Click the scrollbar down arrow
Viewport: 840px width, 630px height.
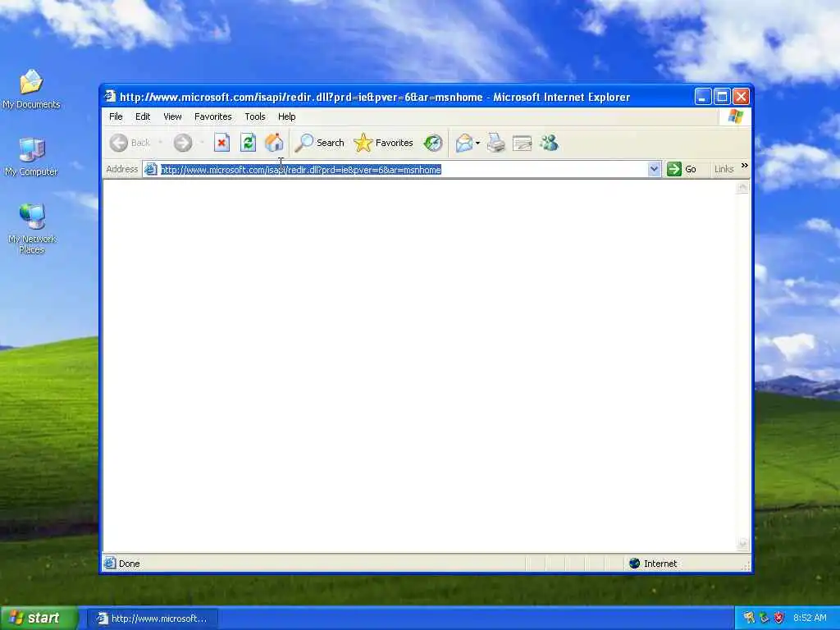coord(742,545)
